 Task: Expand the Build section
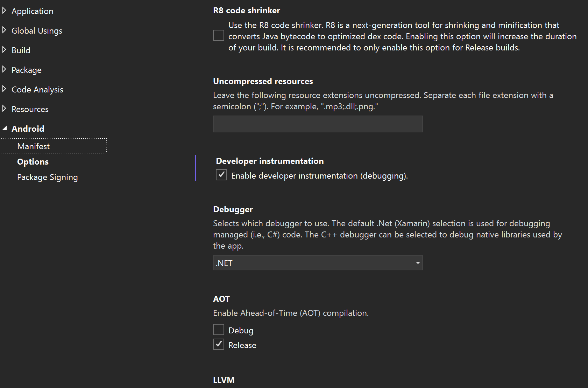[x=4, y=50]
